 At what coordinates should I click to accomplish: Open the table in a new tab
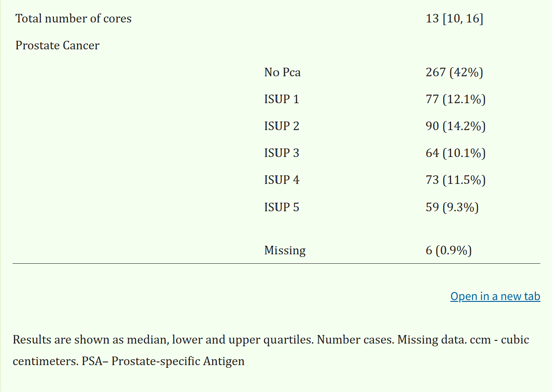(495, 296)
